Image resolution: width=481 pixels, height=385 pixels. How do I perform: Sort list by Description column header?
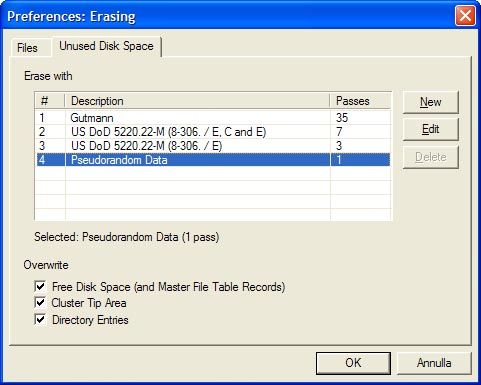click(197, 101)
